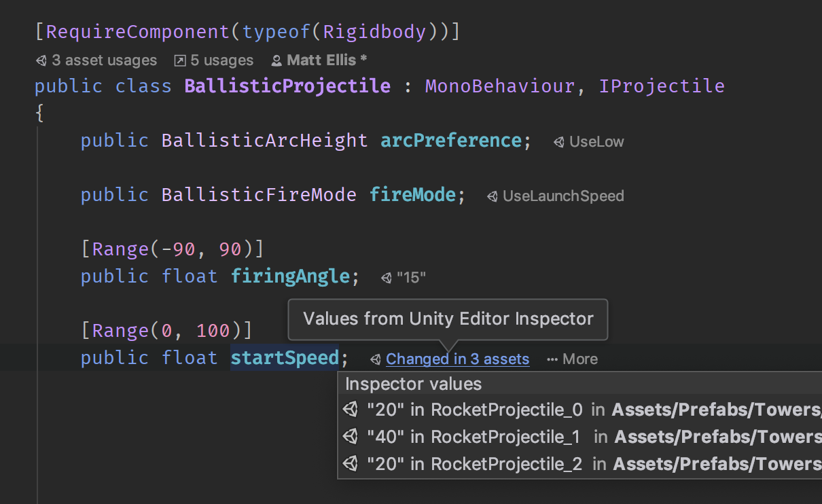Expand the "More" ellipsis options

(572, 359)
